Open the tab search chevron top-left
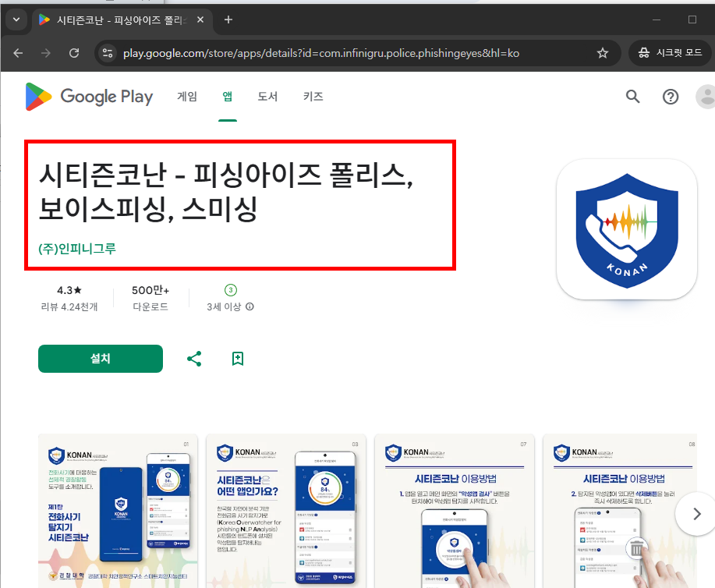 pyautogui.click(x=16, y=19)
